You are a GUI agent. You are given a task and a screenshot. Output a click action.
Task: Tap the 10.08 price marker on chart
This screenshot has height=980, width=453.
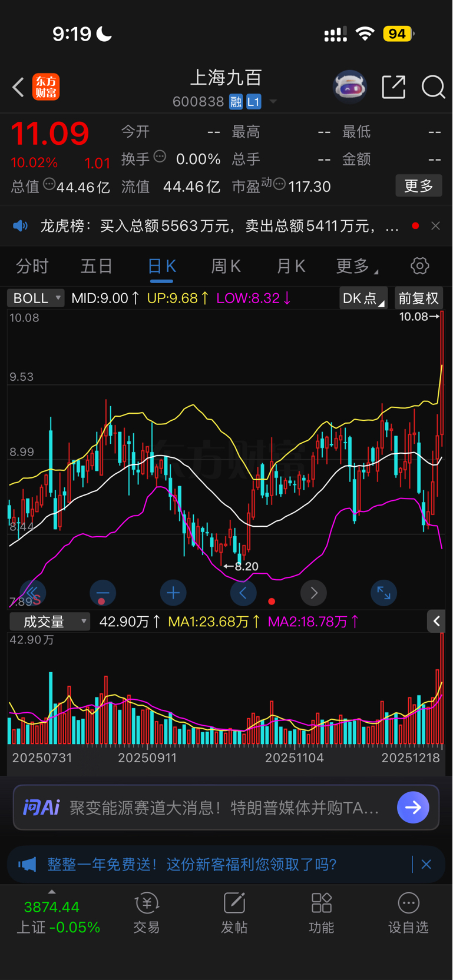419,317
